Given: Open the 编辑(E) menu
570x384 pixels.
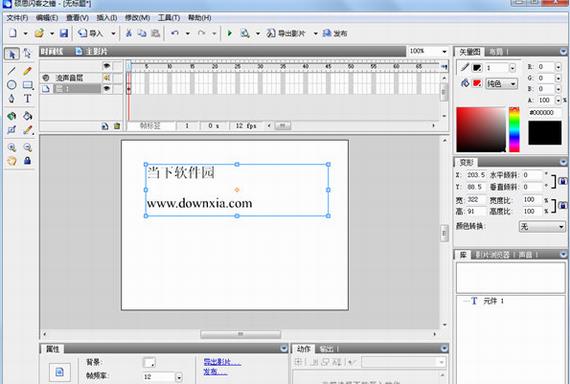Looking at the screenshot, I should [x=47, y=18].
